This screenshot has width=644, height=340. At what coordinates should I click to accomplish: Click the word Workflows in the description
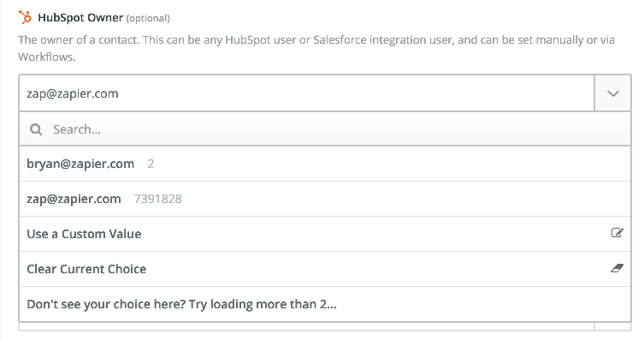[x=47, y=57]
